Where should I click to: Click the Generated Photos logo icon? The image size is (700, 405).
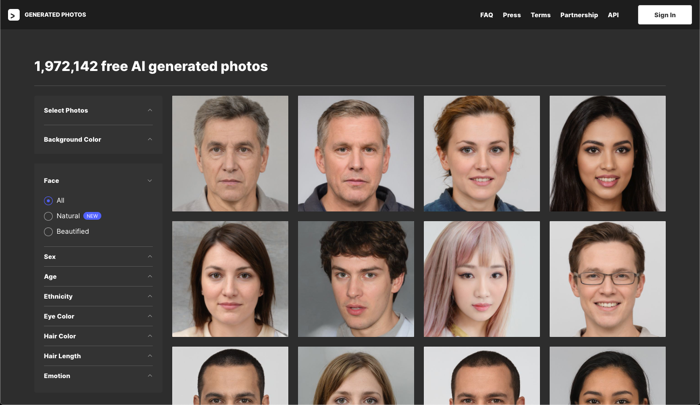tap(14, 15)
